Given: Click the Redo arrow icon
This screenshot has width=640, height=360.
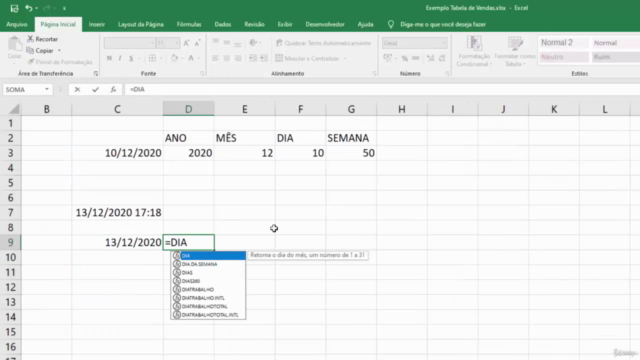Looking at the screenshot, I should pyautogui.click(x=47, y=8).
